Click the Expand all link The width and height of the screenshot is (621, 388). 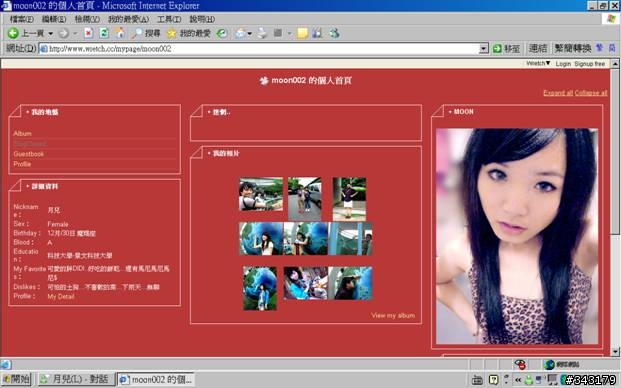tap(558, 93)
